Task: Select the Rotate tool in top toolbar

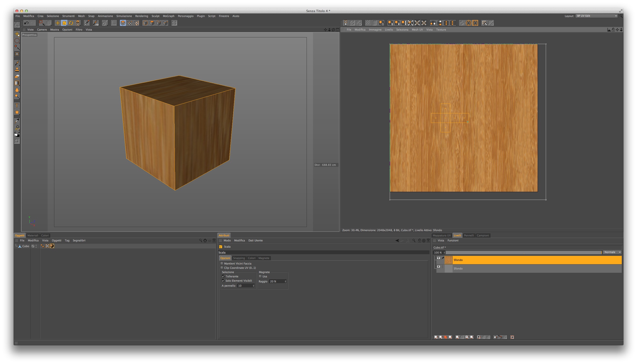Action: point(71,23)
